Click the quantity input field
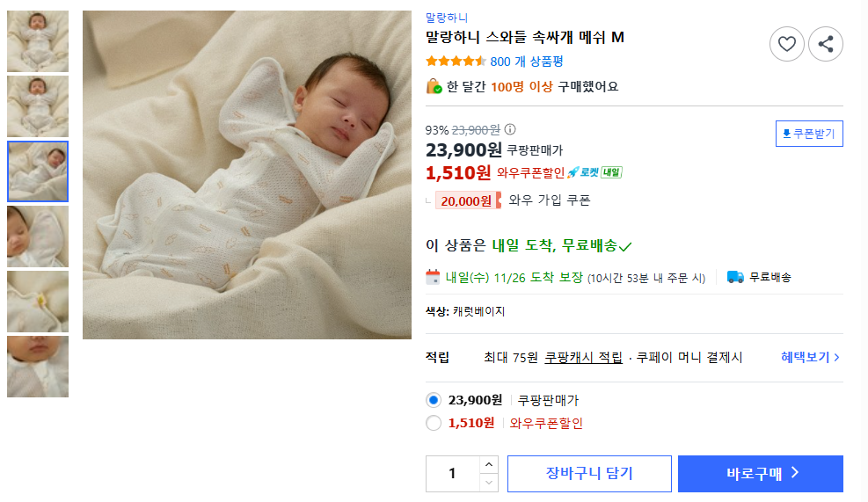This screenshot has height=502, width=868. pyautogui.click(x=453, y=473)
